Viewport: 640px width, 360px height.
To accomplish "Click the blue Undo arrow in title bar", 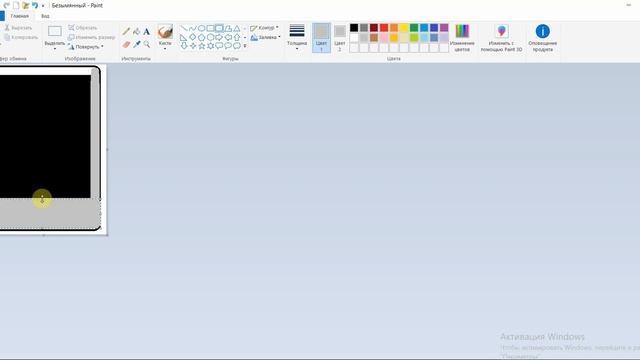I will [35, 5].
